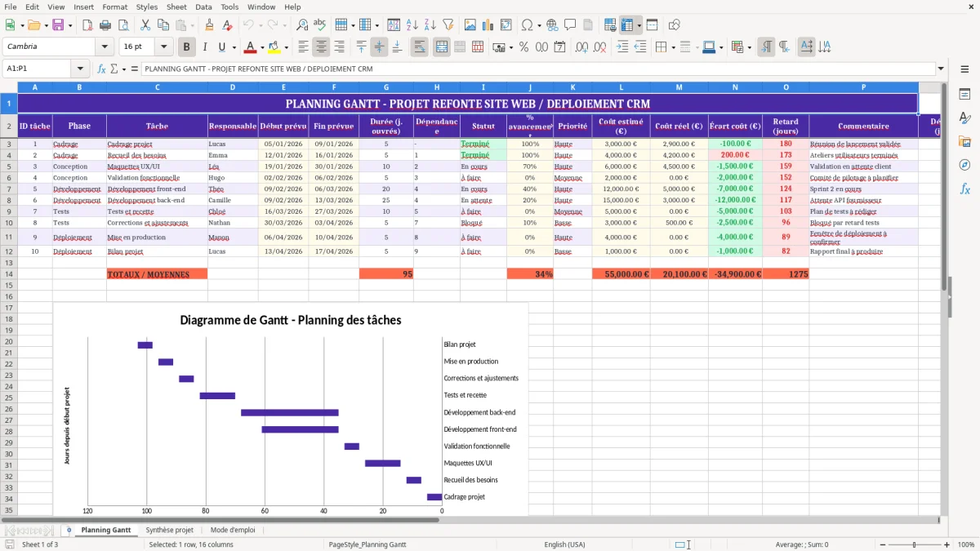Toggle Freeze Rows and Columns
Image resolution: width=980 pixels, height=551 pixels.
627,25
